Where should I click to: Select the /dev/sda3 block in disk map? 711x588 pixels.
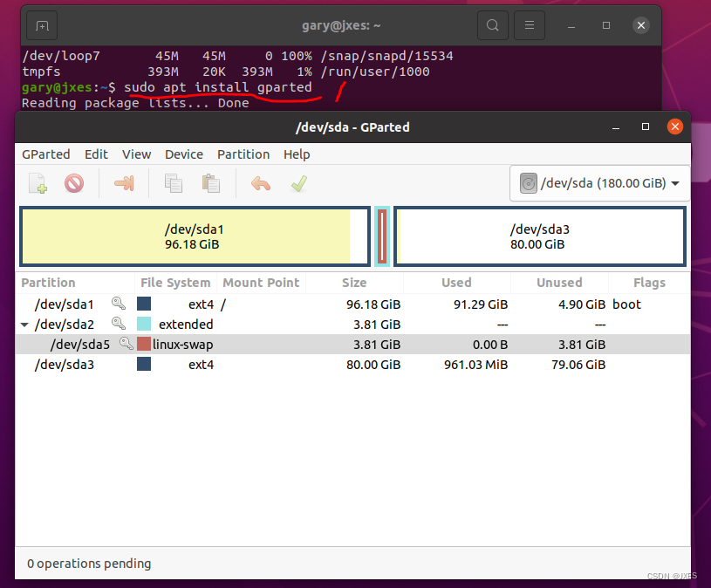pyautogui.click(x=540, y=236)
